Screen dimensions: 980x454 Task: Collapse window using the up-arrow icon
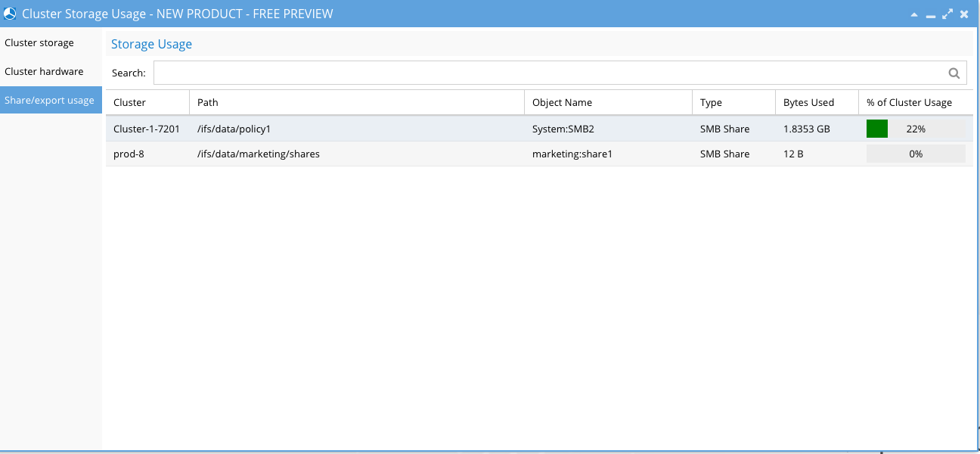(x=914, y=14)
